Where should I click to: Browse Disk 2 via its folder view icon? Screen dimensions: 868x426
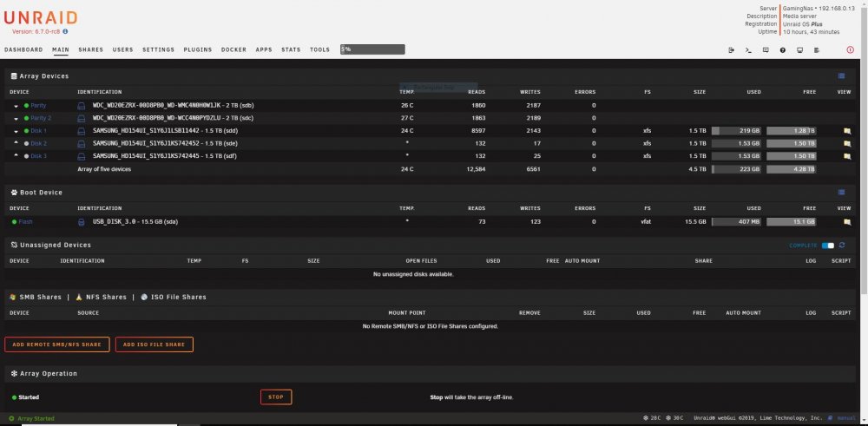point(846,143)
